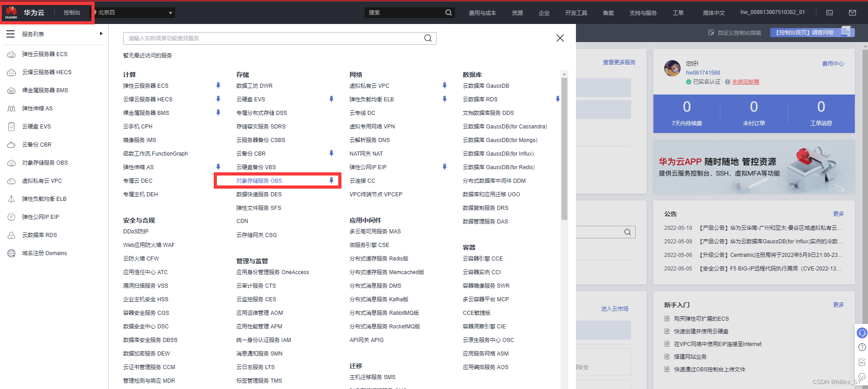Click the headset customer service floating icon
Screen dimensions: 868x389
pos(862,333)
